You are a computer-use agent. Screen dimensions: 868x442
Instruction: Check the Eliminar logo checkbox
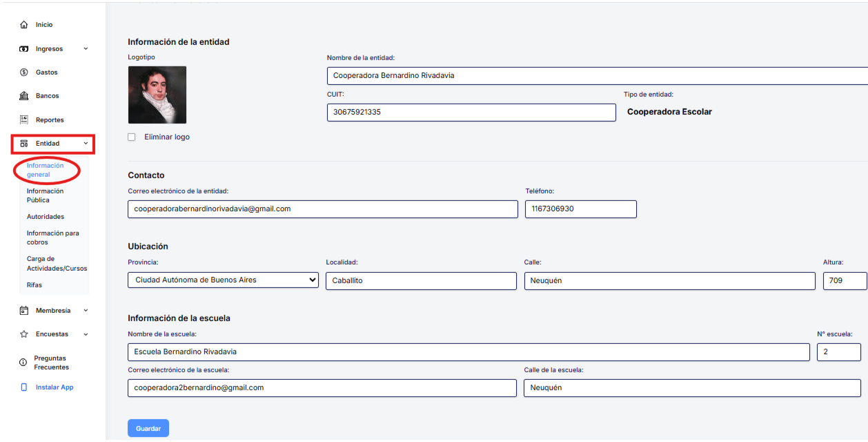(132, 137)
